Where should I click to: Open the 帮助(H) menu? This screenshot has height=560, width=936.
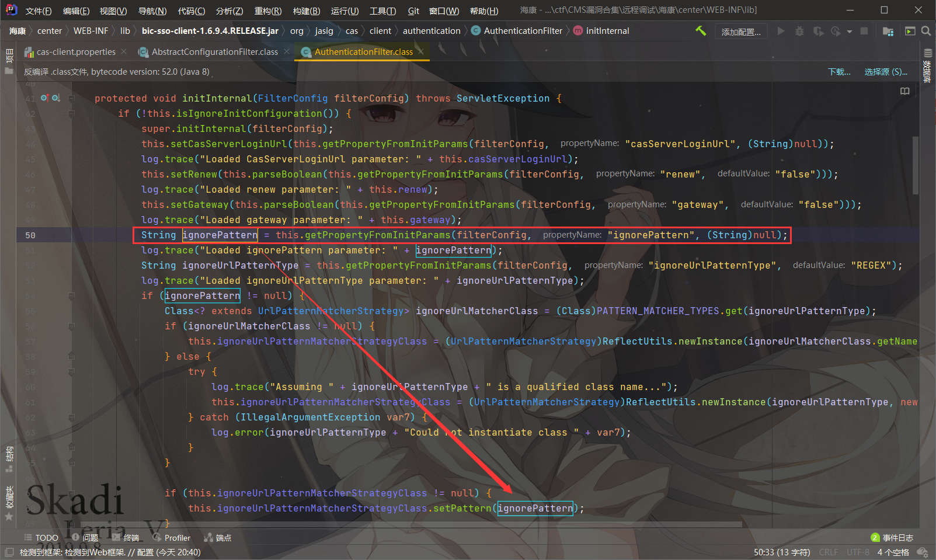pos(484,11)
